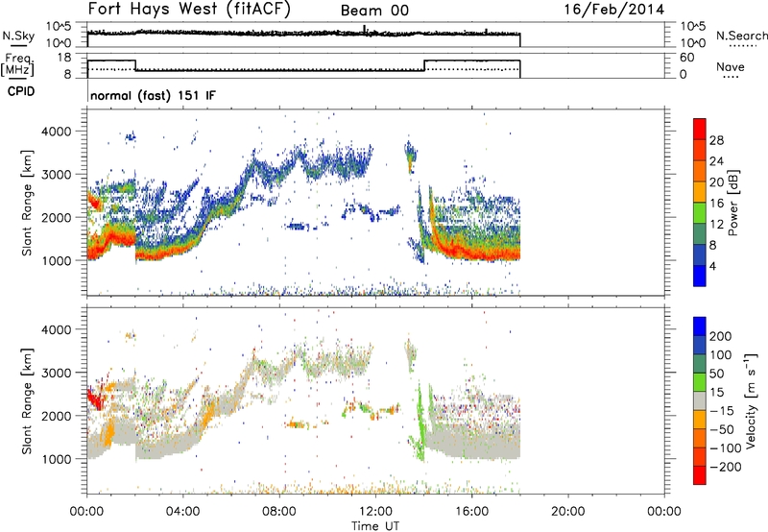This screenshot has width=768, height=532.
Task: Click the "Velocity [m s⁻¹]" color bar title
Action: [751, 400]
